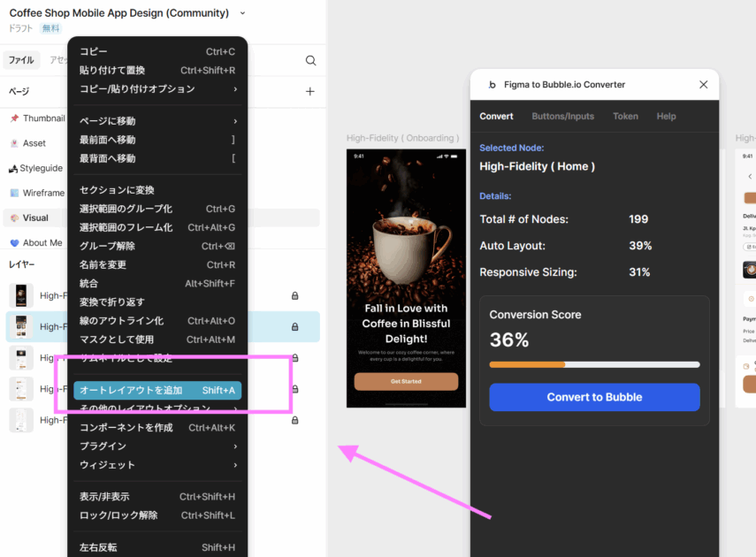
Task: Click the 無料 plan badge
Action: 50,28
